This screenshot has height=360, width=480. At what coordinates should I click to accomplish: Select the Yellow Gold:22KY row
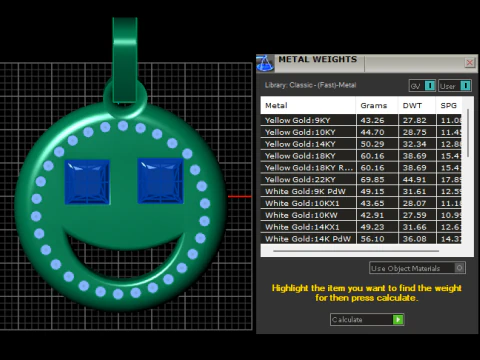point(361,179)
